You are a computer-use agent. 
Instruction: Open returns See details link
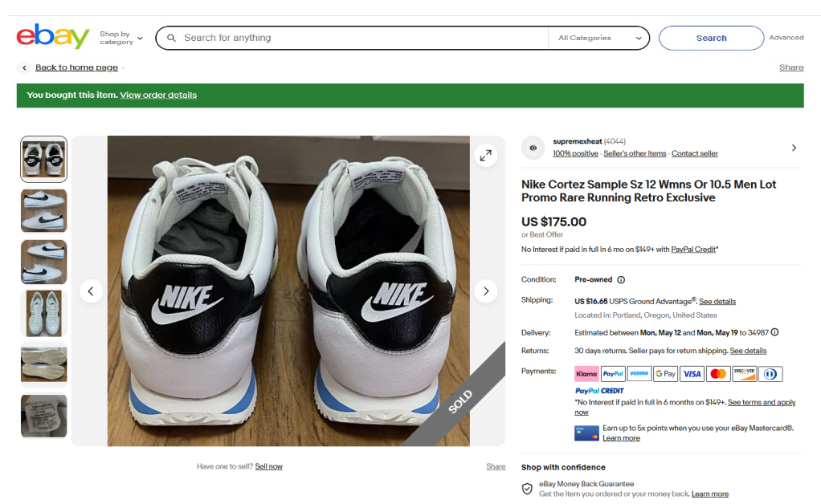pos(748,351)
